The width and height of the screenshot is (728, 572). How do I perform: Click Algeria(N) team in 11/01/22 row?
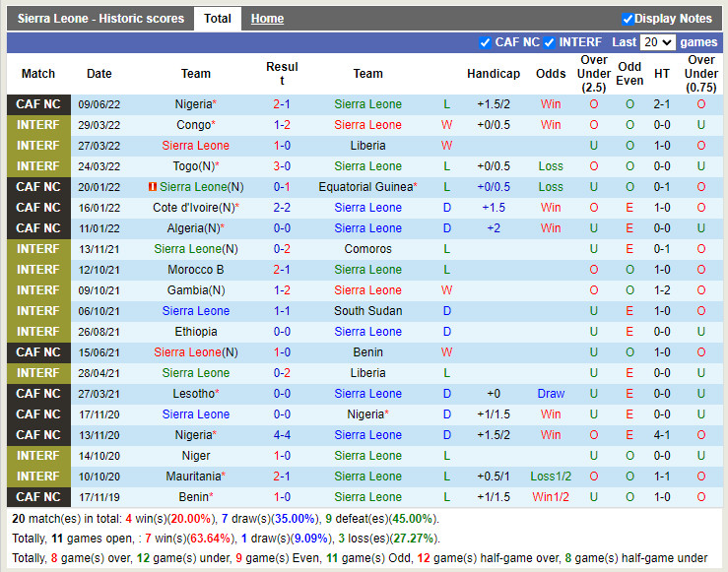pyautogui.click(x=193, y=228)
